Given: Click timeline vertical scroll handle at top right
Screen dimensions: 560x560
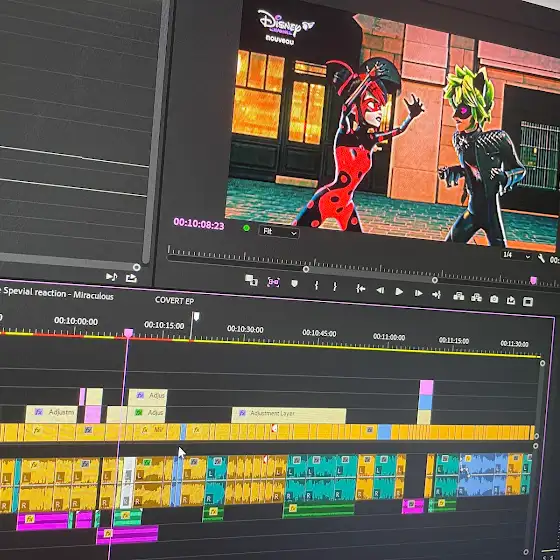Looking at the screenshot, I should tap(542, 363).
